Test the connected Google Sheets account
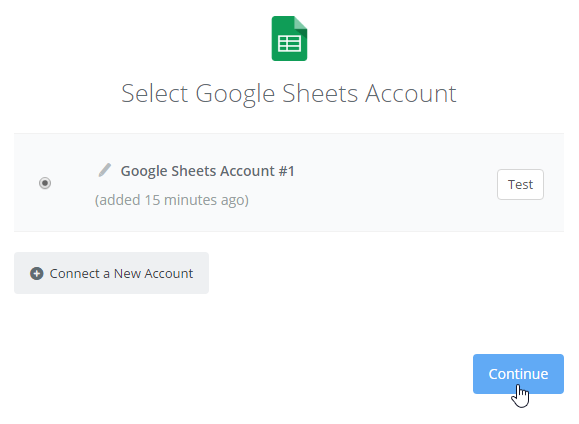The width and height of the screenshot is (579, 424). [520, 184]
